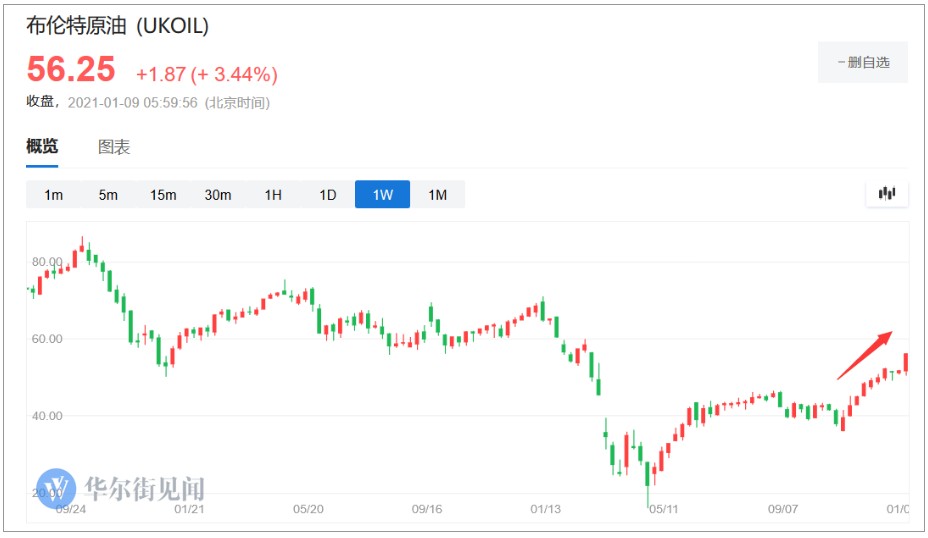
Task: Click the 56.25 price quote
Action: 71,70
